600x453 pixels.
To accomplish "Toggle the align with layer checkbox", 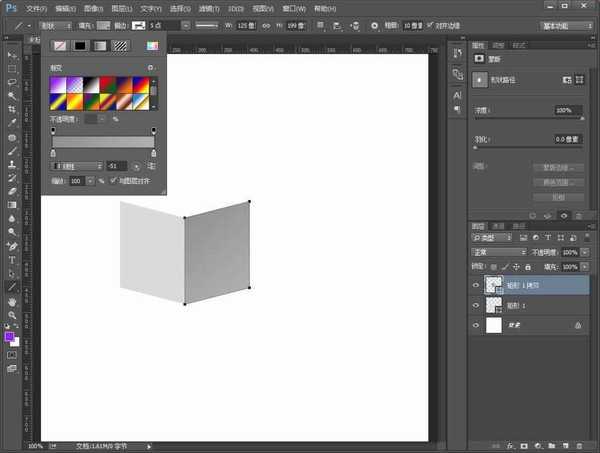I will click(x=112, y=180).
